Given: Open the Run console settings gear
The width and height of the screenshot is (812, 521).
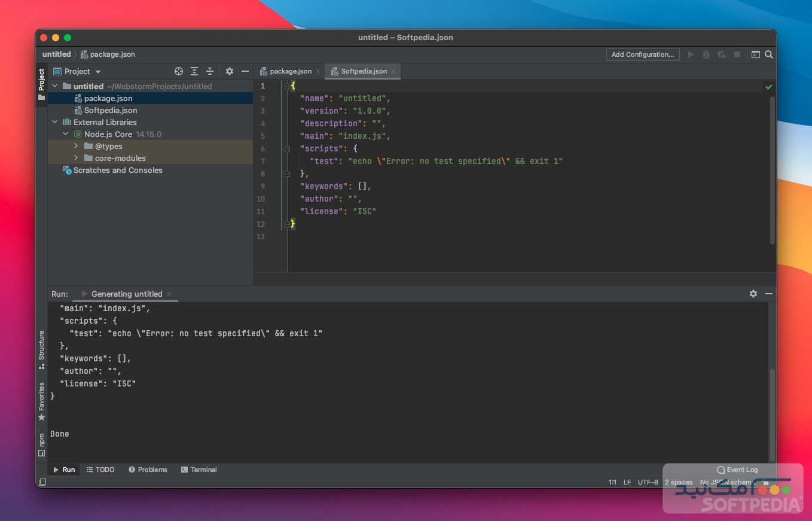Looking at the screenshot, I should [753, 294].
